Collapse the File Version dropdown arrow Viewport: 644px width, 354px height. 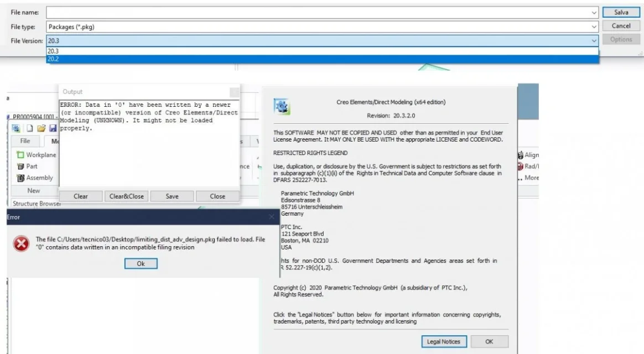pos(594,41)
